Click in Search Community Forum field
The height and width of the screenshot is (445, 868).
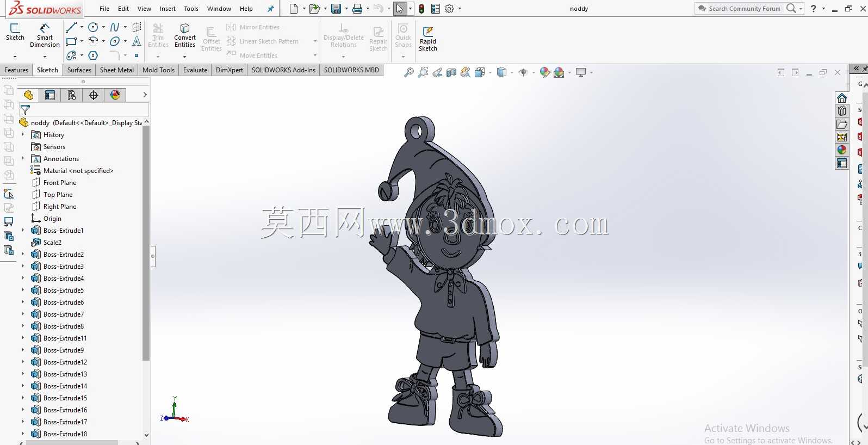744,9
